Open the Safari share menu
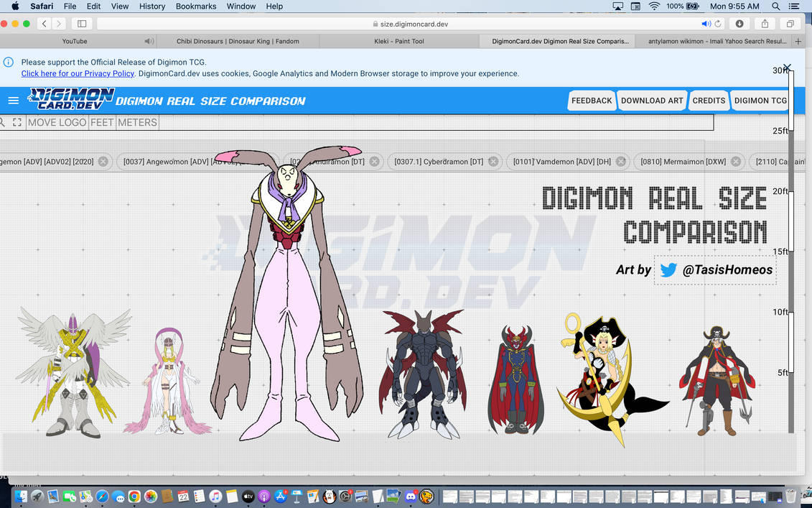Image resolution: width=812 pixels, height=508 pixels. click(765, 23)
